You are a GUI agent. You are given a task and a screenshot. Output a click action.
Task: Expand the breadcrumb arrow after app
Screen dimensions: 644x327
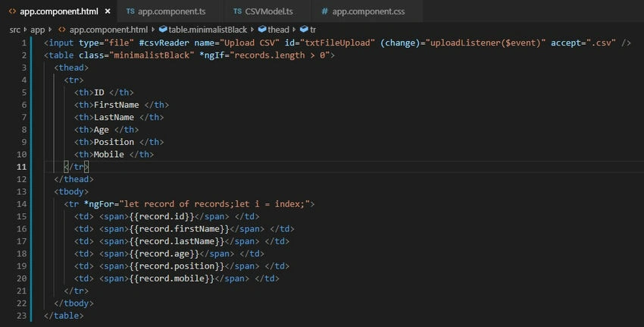click(x=50, y=30)
